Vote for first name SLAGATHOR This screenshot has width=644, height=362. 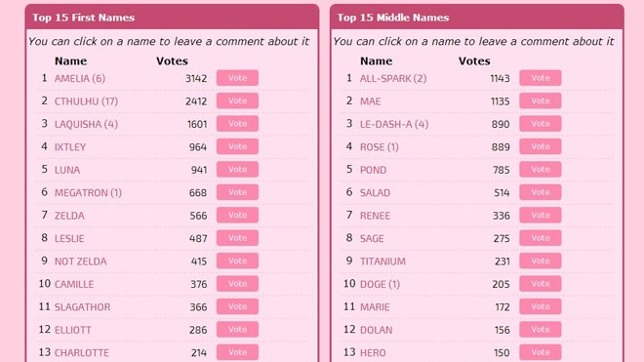237,306
